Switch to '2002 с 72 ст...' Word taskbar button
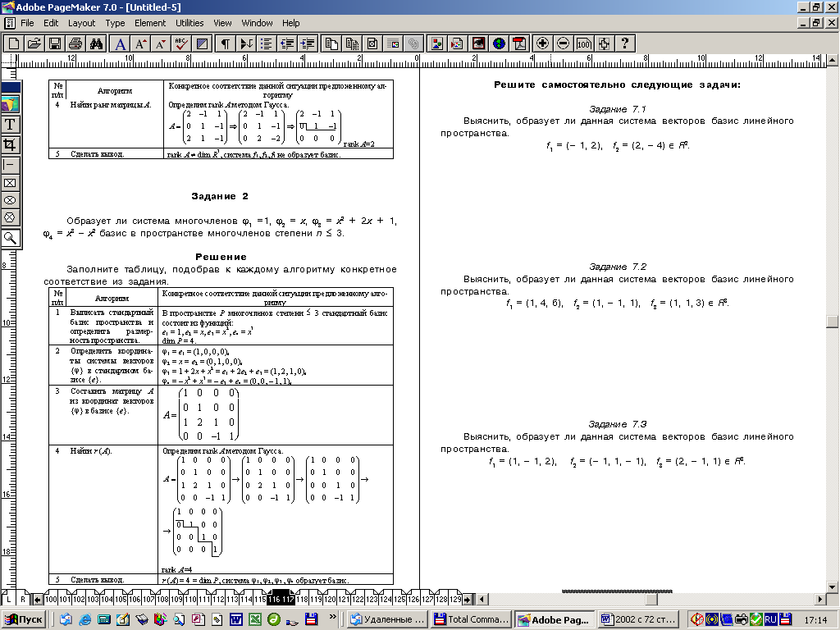This screenshot has width=840, height=630. coord(638,619)
